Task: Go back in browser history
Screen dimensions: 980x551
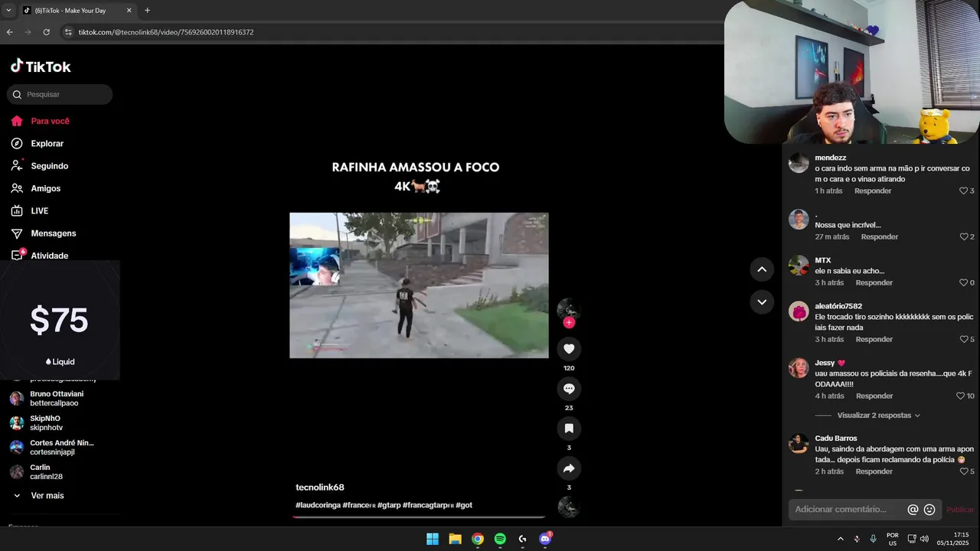Action: click(x=10, y=32)
